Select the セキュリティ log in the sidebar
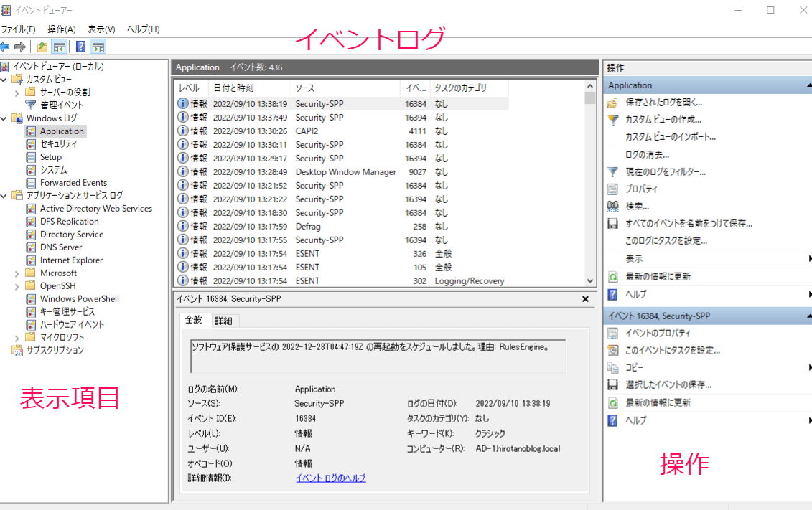The image size is (812, 510). coord(60,143)
